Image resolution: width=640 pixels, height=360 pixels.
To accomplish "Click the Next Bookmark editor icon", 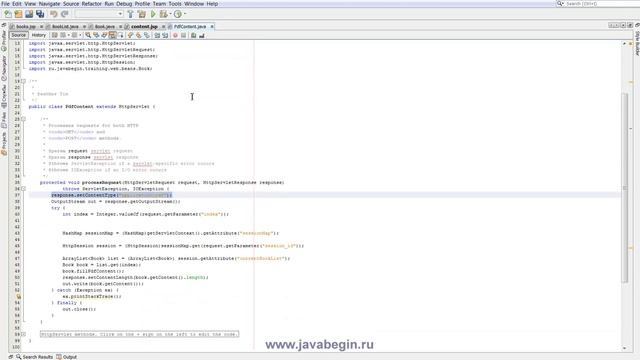I will (138, 36).
